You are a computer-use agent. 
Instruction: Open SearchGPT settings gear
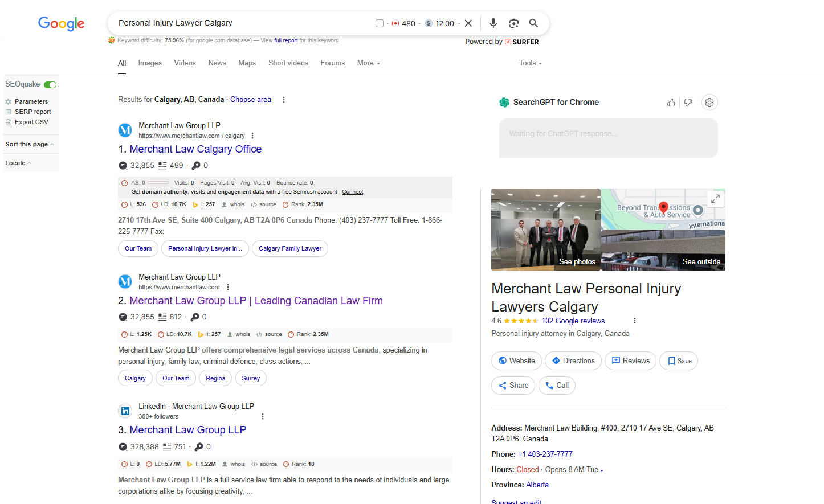click(709, 103)
